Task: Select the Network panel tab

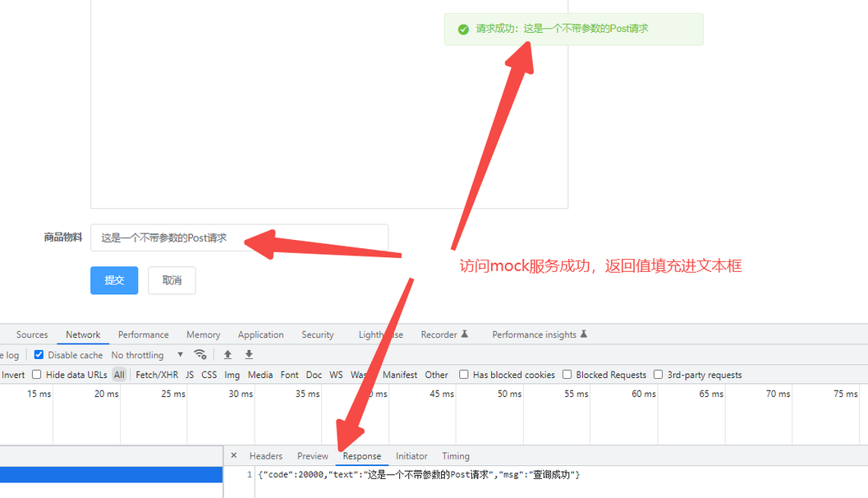Action: 83,334
